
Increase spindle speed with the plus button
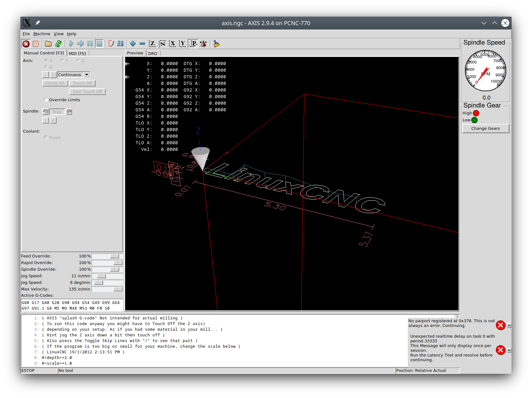click(x=53, y=120)
